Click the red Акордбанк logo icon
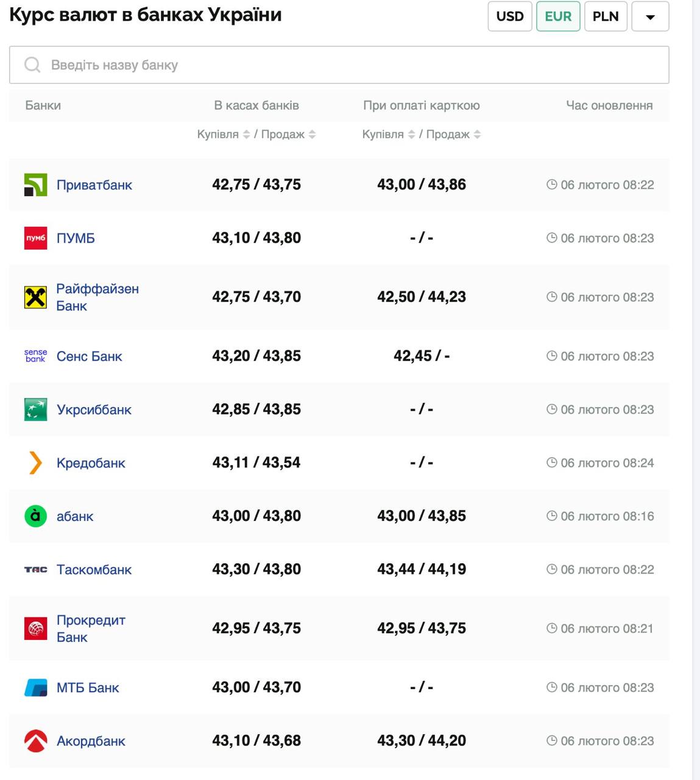 35,741
